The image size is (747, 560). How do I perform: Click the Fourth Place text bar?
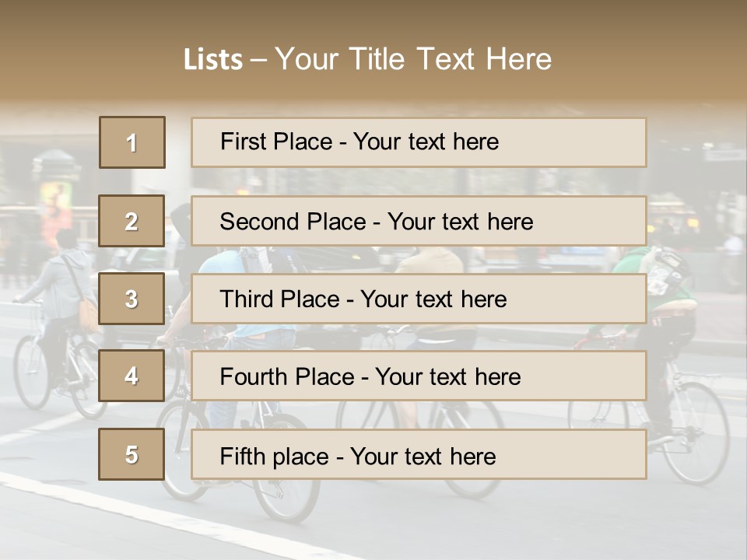coord(419,376)
